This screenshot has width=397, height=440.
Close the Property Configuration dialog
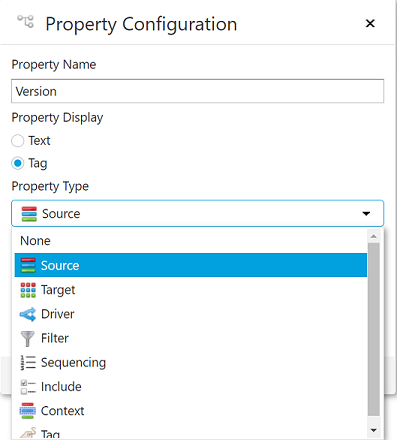click(x=370, y=23)
